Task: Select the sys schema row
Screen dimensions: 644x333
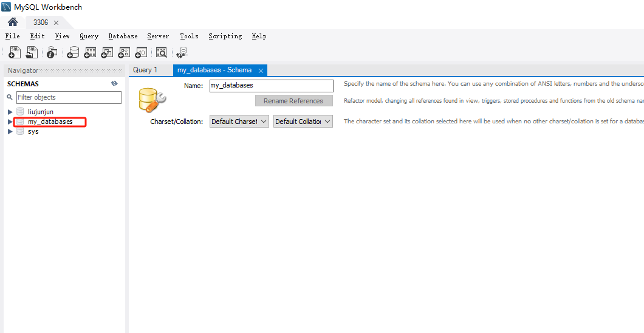Action: [x=33, y=131]
